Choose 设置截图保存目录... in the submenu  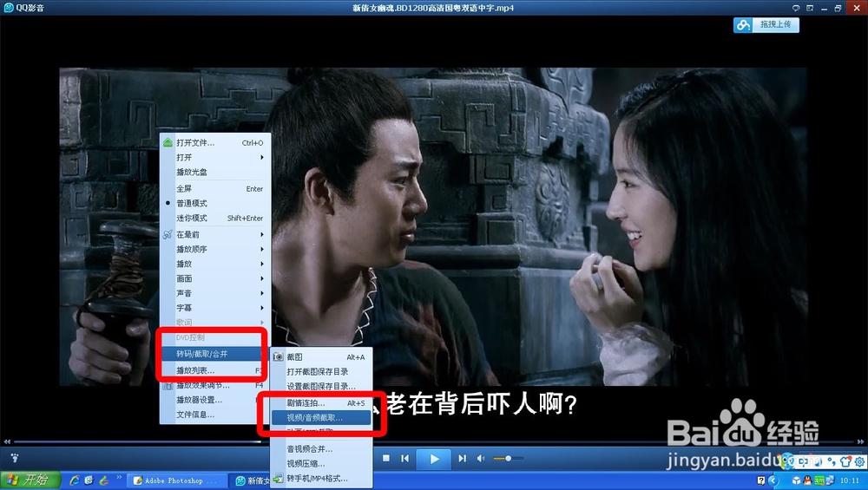321,387
